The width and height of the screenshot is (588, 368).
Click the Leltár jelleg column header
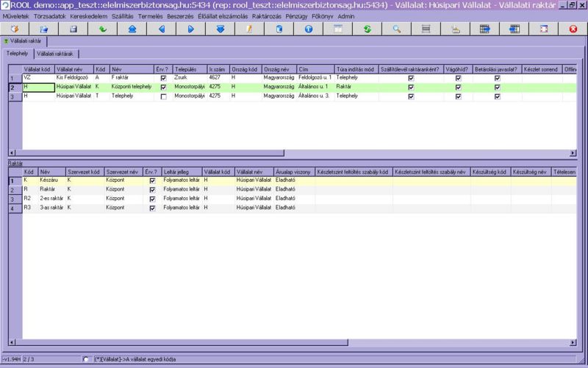181,171
